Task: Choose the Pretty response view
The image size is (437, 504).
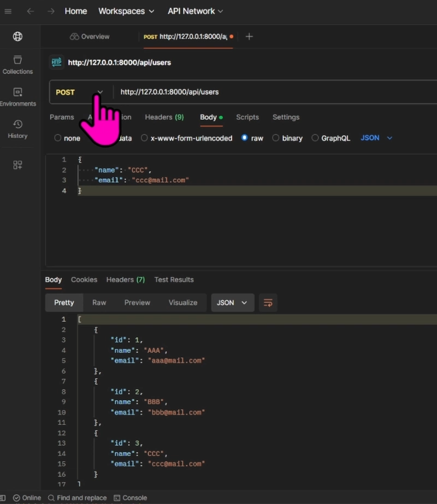Action: pos(64,302)
